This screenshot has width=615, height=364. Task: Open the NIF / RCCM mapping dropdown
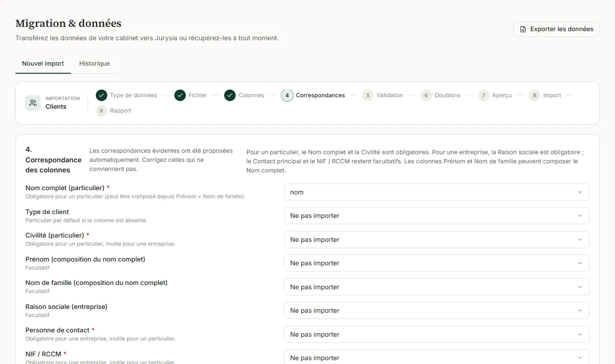(437, 358)
